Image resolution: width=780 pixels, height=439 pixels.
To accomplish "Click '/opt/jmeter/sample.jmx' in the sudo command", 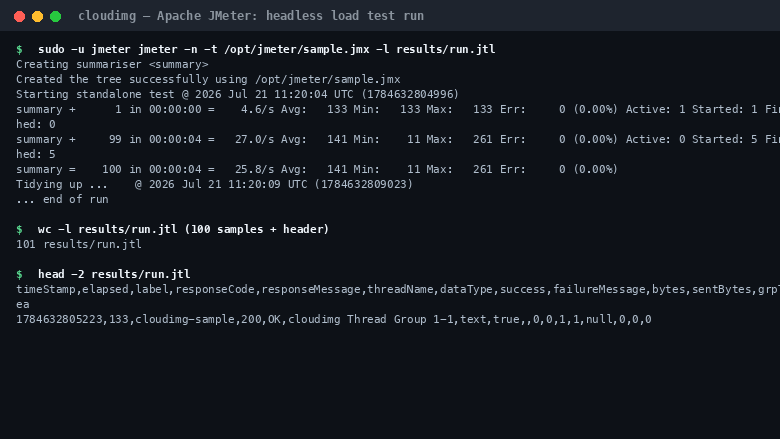I will click(x=297, y=49).
